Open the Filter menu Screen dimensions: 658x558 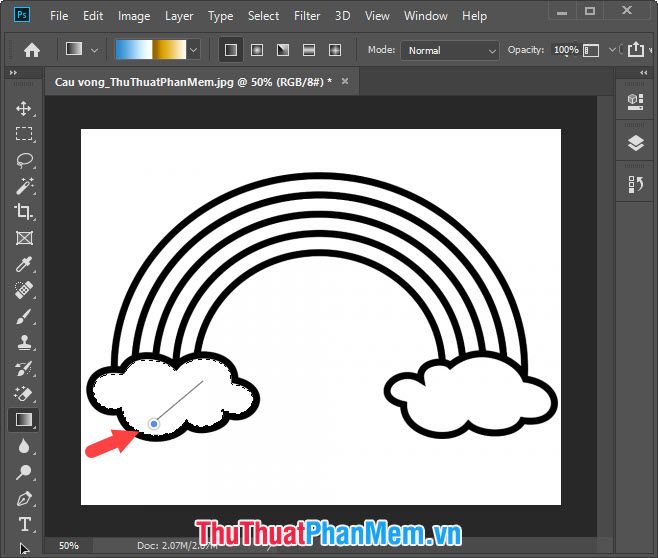coord(307,16)
